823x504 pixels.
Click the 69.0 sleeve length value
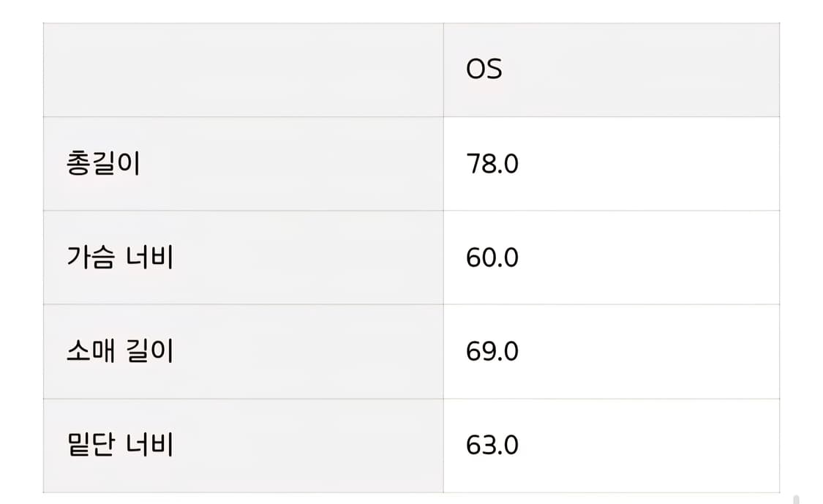pyautogui.click(x=492, y=351)
